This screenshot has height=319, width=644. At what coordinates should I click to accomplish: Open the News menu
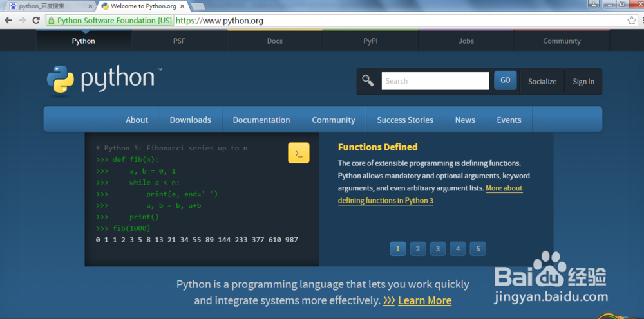(x=465, y=120)
